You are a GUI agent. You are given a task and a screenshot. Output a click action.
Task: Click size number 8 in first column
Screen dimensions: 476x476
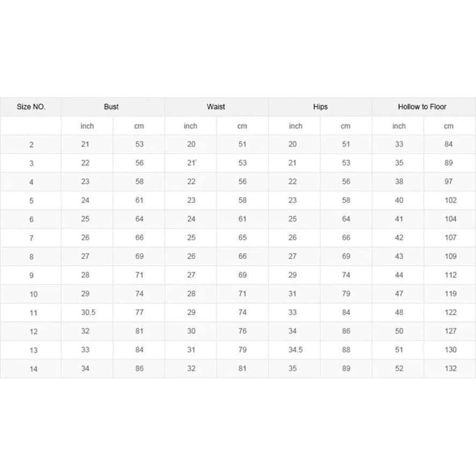click(x=32, y=257)
